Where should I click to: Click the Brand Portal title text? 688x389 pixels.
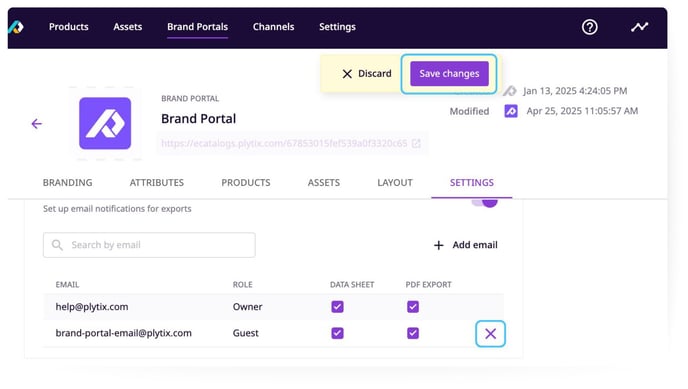click(x=198, y=118)
